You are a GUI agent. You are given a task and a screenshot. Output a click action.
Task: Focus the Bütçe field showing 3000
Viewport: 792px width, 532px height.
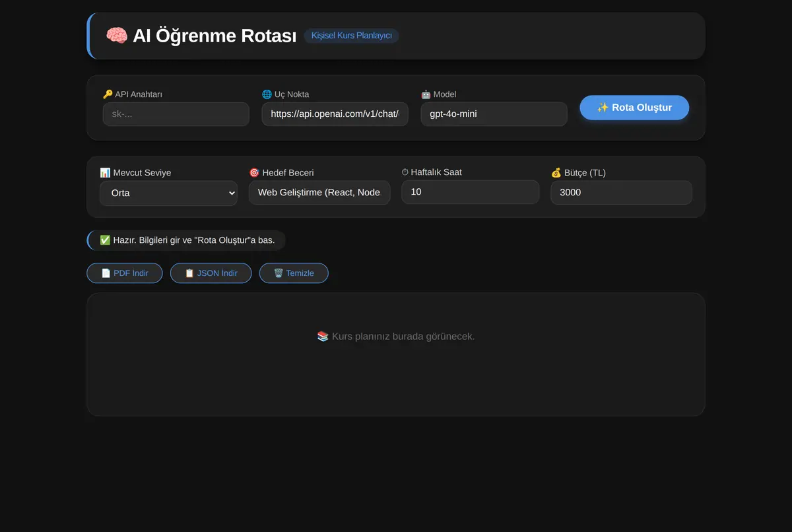point(622,193)
